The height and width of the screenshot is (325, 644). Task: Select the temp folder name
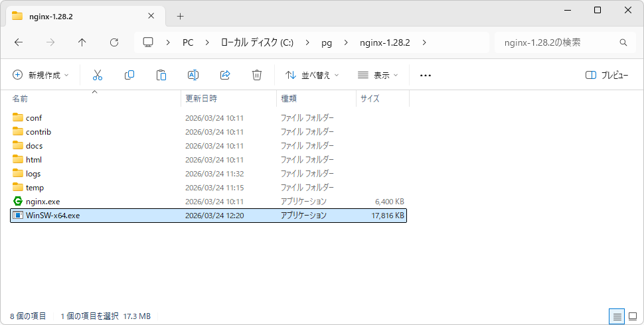coord(35,188)
